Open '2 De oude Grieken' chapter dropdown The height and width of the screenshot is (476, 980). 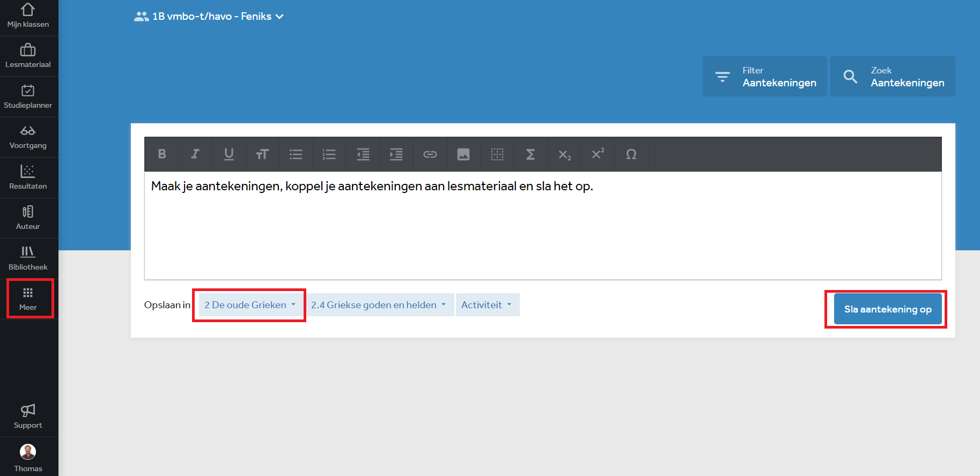click(250, 305)
